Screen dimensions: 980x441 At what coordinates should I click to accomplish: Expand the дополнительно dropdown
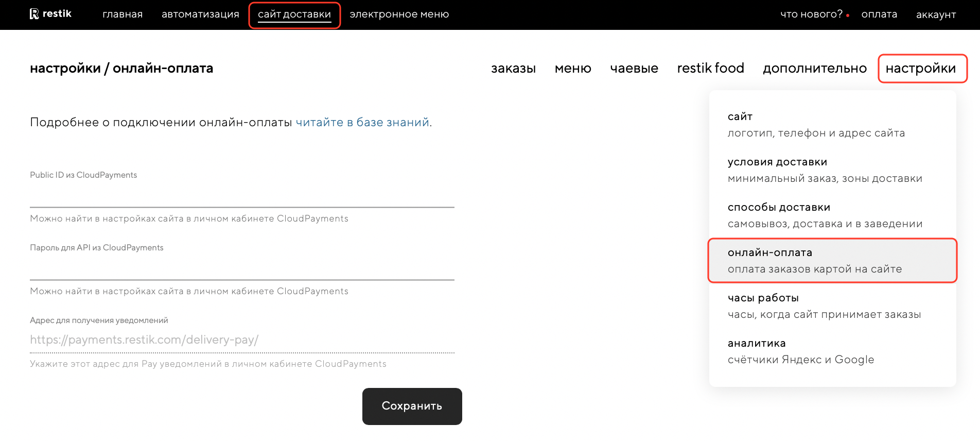click(814, 69)
